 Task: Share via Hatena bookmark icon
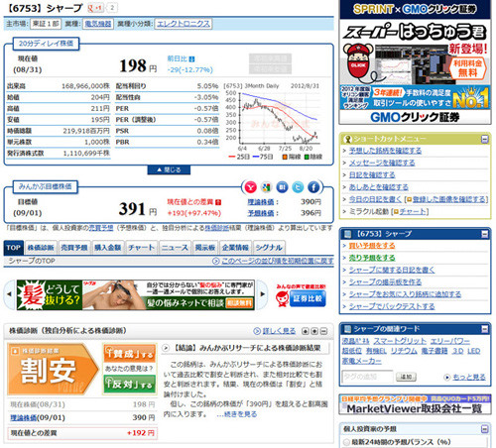[x=282, y=187]
